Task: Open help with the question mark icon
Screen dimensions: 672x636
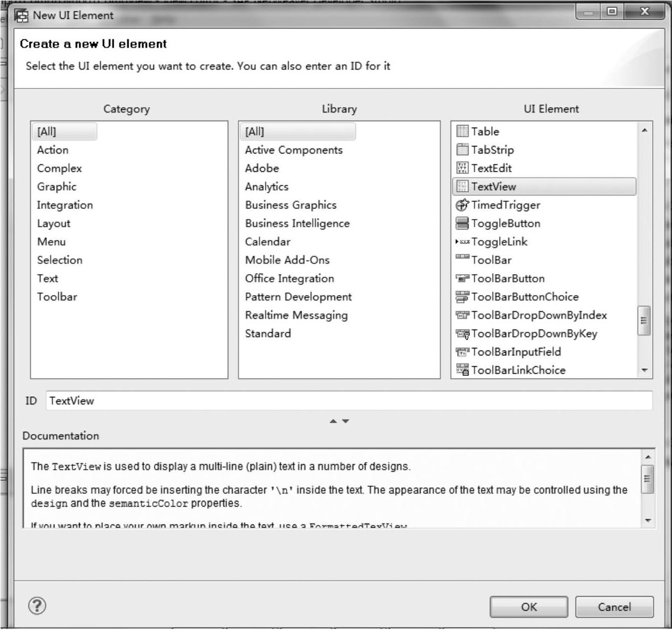Action: pos(37,606)
